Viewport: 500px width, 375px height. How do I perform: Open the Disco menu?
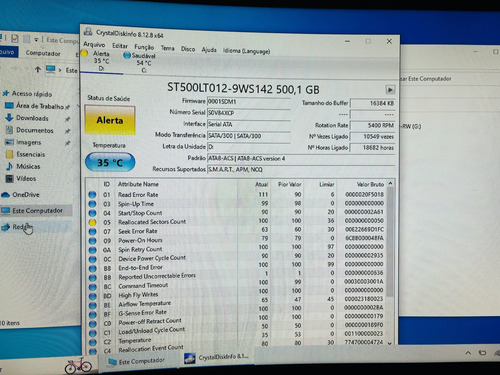[x=188, y=49]
